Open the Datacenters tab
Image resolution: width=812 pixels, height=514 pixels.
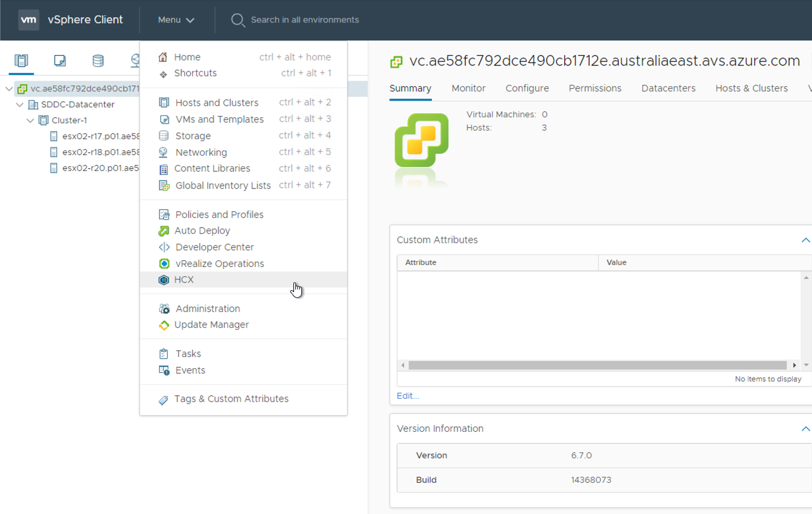coord(669,88)
